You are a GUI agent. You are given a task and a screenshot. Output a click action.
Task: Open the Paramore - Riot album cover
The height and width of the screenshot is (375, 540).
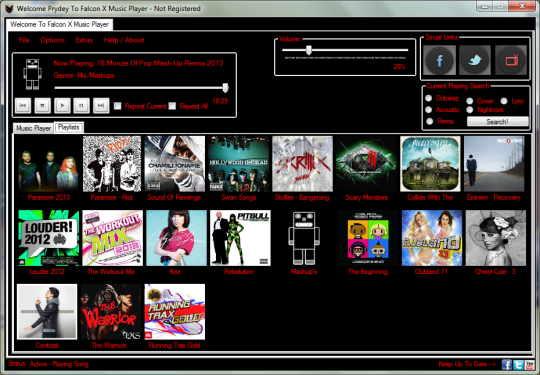(112, 164)
